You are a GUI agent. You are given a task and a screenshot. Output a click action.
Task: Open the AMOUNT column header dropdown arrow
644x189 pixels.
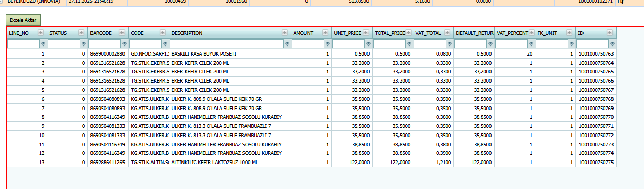[x=325, y=33]
